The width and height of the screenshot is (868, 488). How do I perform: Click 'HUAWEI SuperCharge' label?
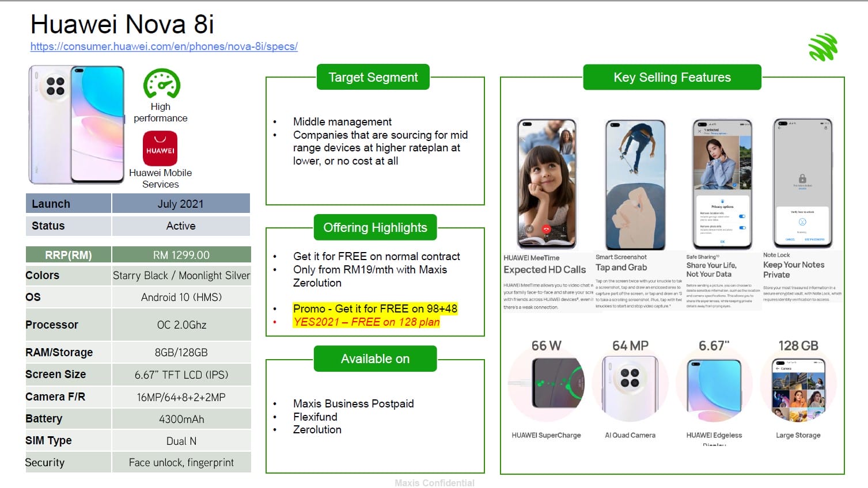tap(546, 435)
